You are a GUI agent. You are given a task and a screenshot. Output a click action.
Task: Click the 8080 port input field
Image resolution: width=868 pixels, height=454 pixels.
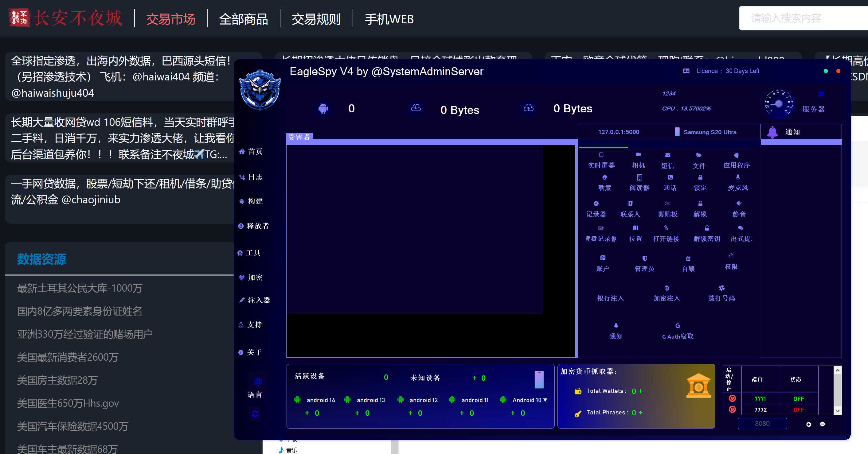tap(762, 423)
